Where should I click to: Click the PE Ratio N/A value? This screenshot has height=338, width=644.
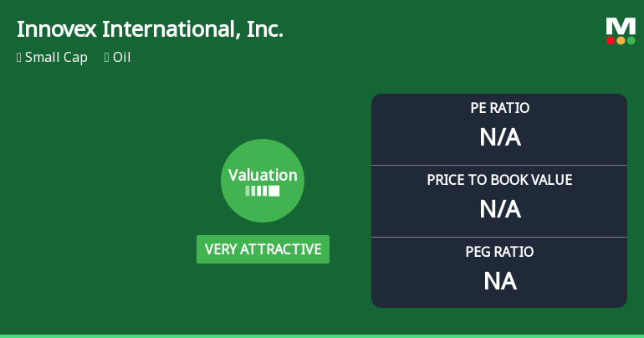tap(499, 136)
